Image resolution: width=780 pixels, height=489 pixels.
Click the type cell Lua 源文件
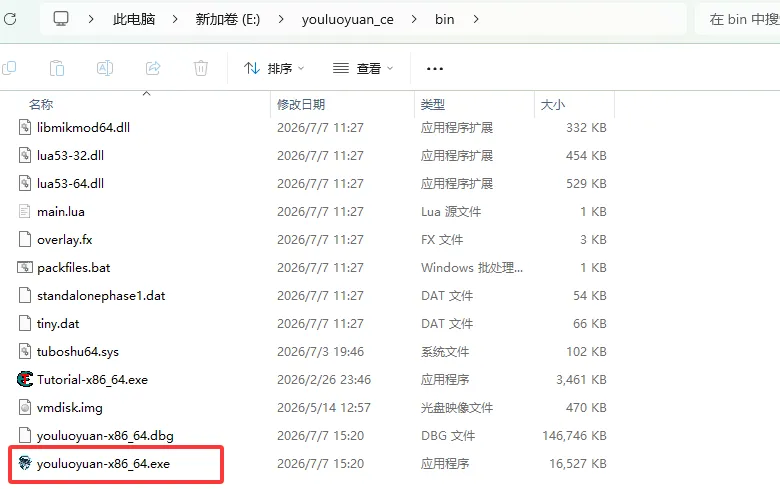[x=451, y=211]
